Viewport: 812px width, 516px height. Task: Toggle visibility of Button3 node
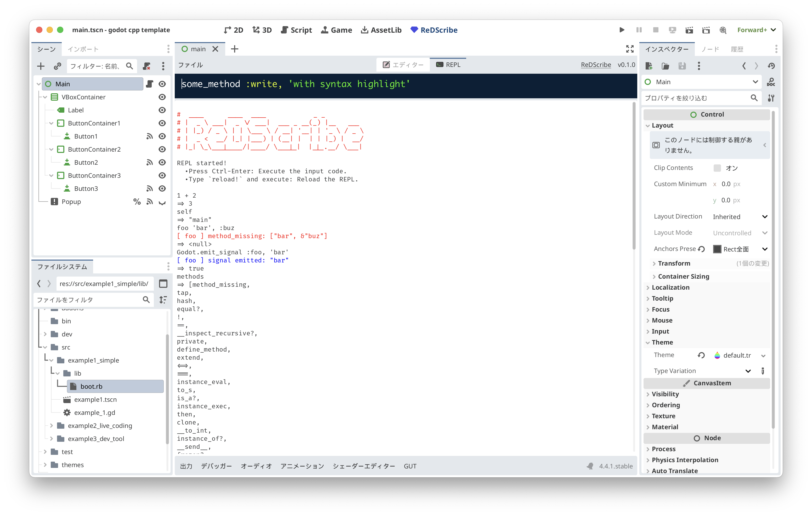(x=162, y=188)
